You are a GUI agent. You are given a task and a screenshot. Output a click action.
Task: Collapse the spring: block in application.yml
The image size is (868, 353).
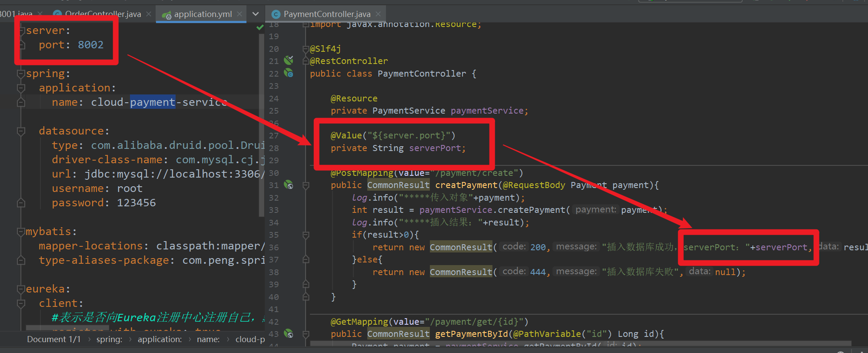21,74
